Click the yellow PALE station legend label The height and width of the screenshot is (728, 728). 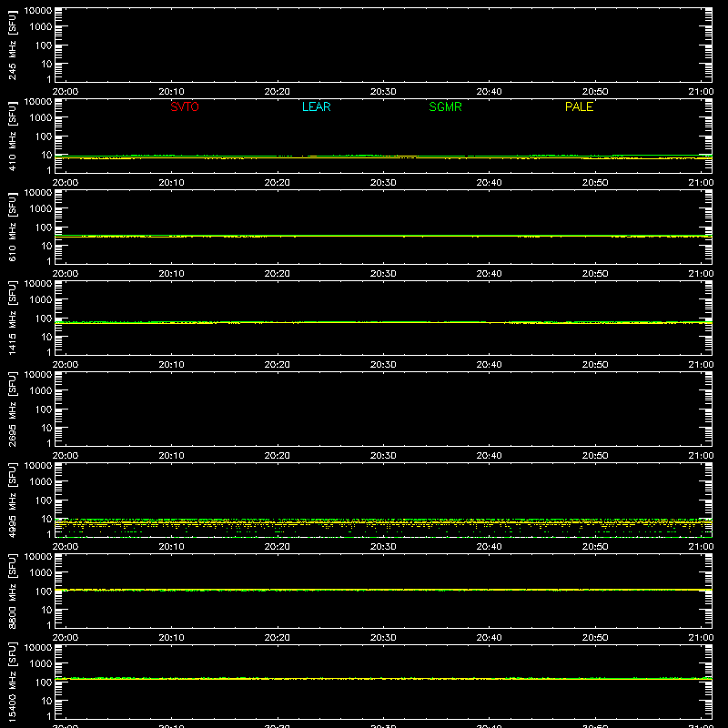(x=579, y=106)
